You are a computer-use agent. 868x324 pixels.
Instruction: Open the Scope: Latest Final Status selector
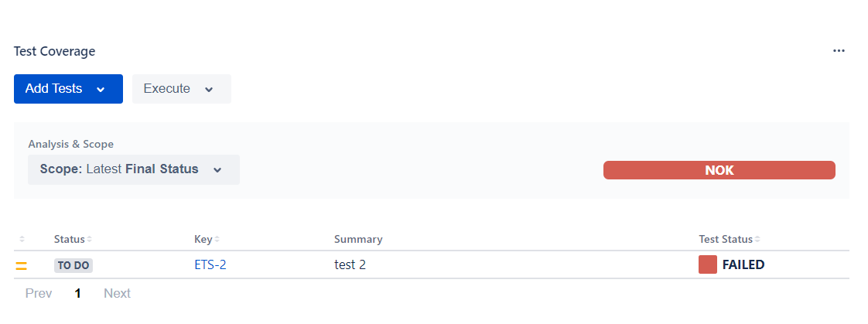pyautogui.click(x=133, y=169)
